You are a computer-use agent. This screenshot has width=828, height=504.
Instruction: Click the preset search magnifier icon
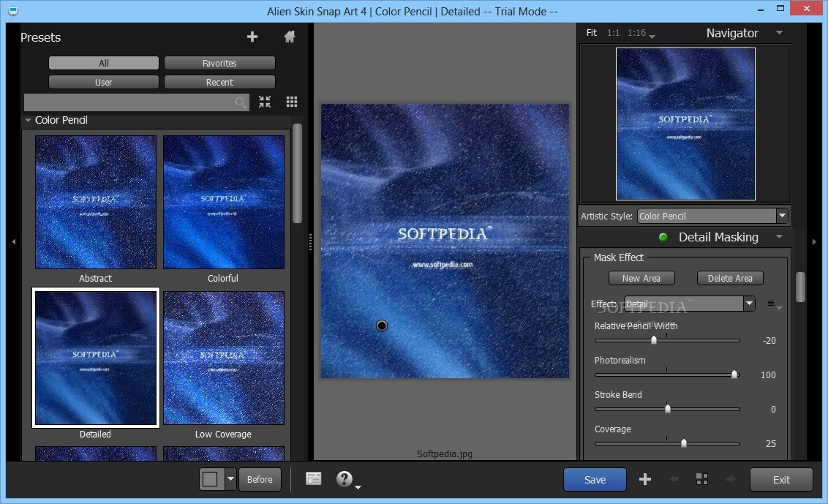point(241,102)
